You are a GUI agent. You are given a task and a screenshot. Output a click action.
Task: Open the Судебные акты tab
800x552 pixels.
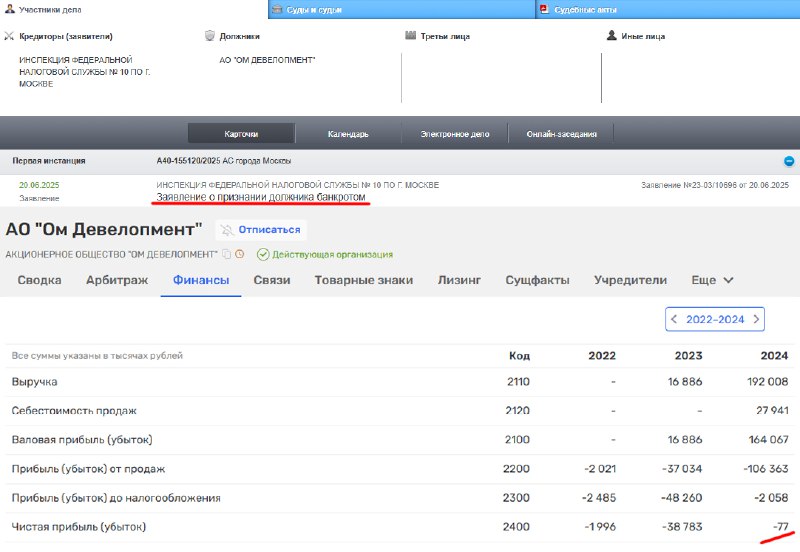[x=668, y=9]
